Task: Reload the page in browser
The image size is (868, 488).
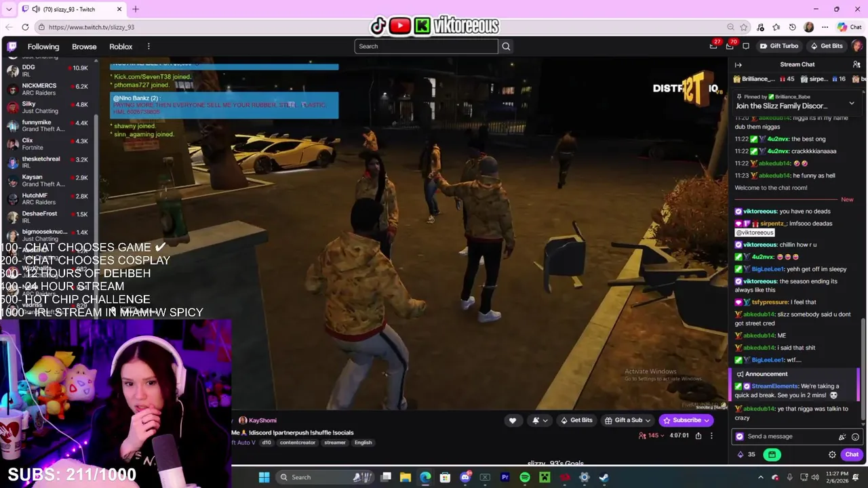Action: pos(25,27)
